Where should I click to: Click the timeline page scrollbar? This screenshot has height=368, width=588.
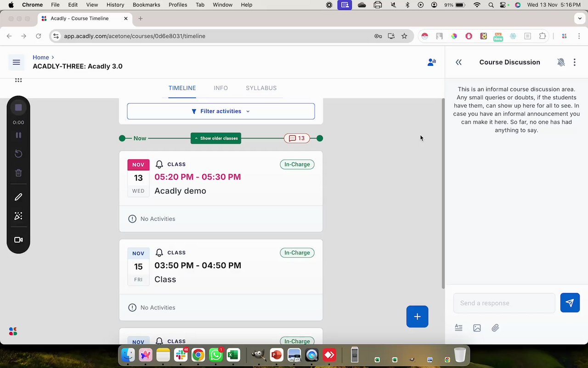click(443, 193)
